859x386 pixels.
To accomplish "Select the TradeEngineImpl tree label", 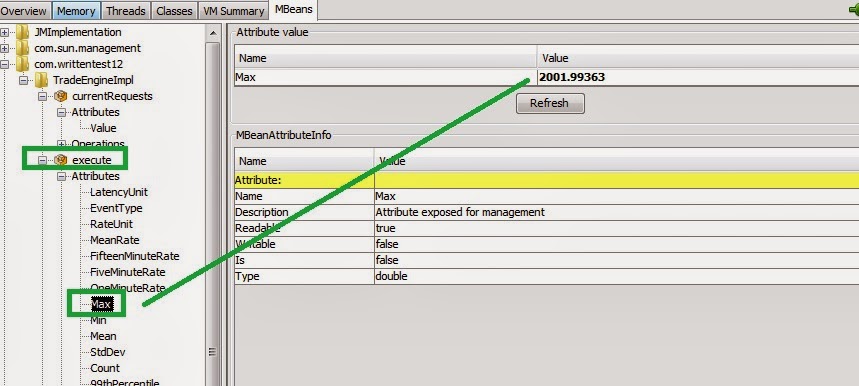I will coord(93,80).
